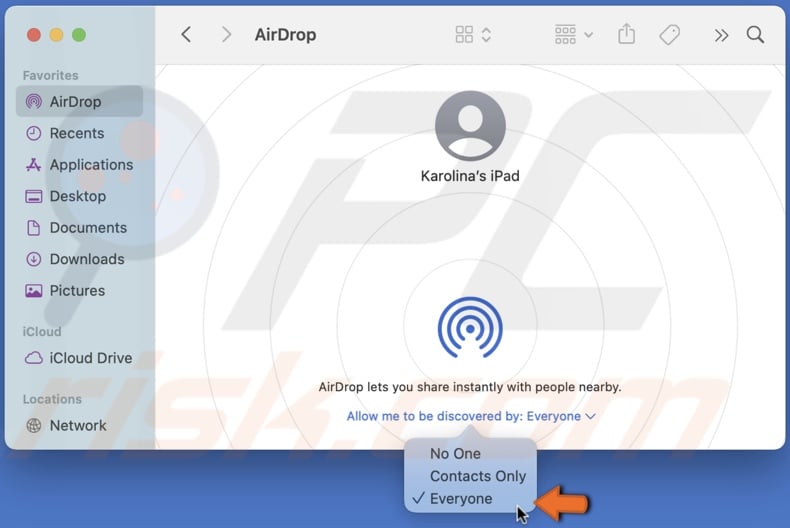Open 'Allow me to be discovered by' dropdown

[x=471, y=416]
